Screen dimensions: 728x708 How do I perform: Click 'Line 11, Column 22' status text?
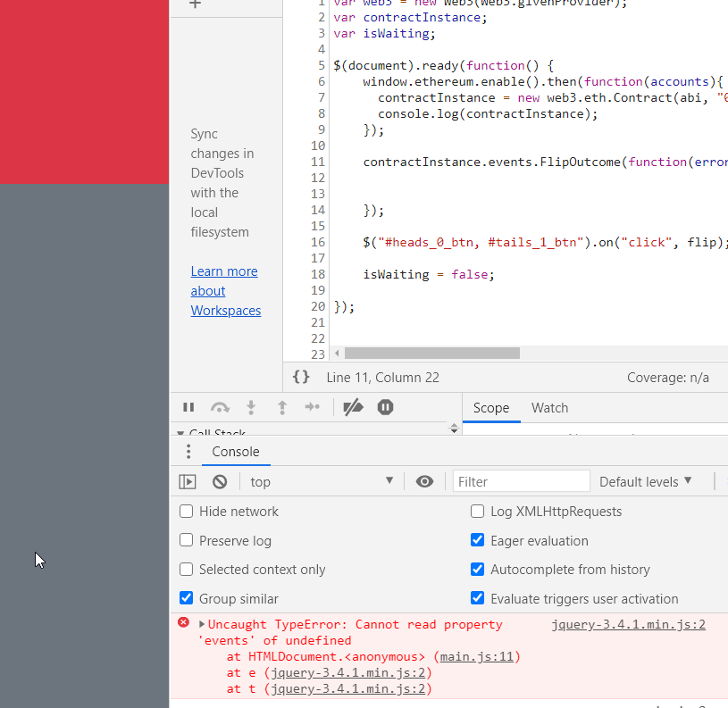[382, 378]
